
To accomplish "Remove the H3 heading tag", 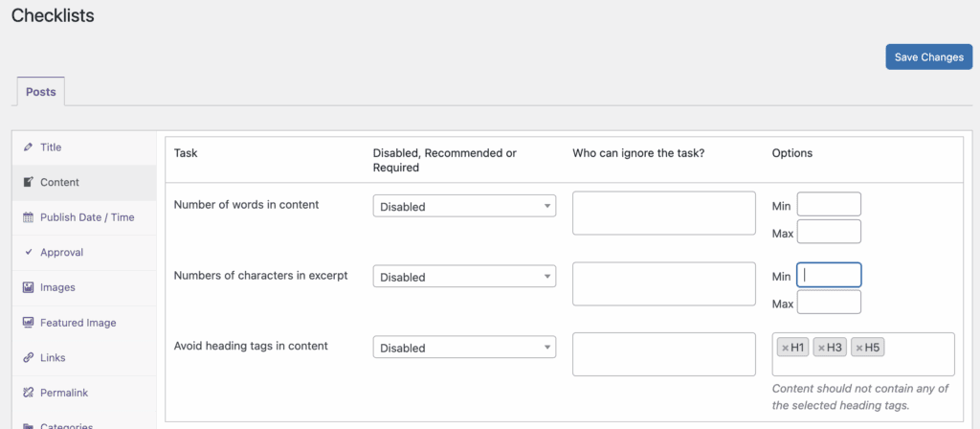I will coord(821,348).
